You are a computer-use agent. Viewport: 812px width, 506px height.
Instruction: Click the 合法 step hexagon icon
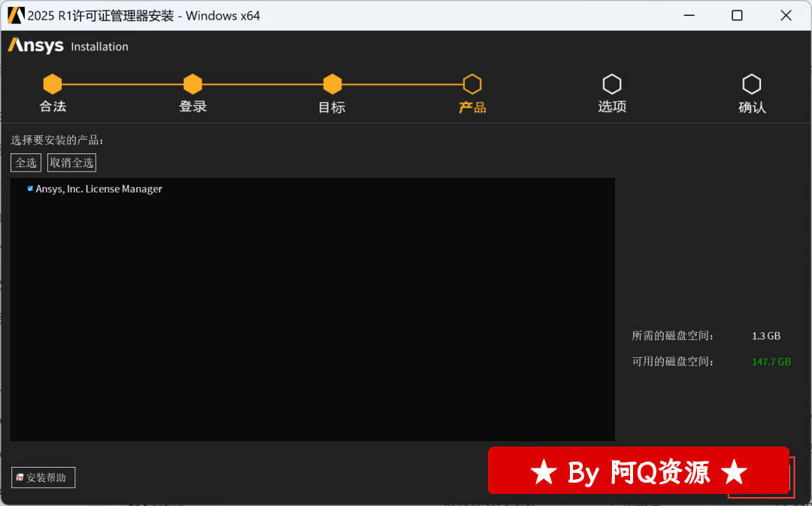(53, 84)
